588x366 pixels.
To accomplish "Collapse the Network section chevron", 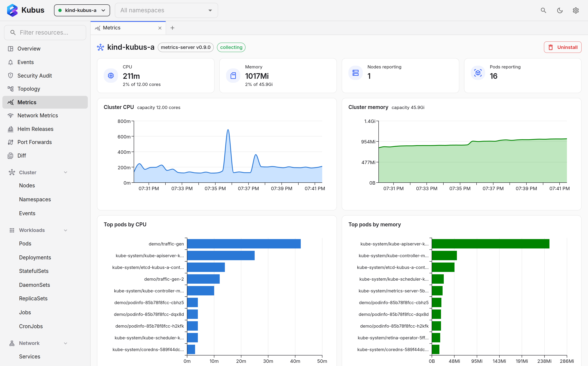I will coord(66,343).
